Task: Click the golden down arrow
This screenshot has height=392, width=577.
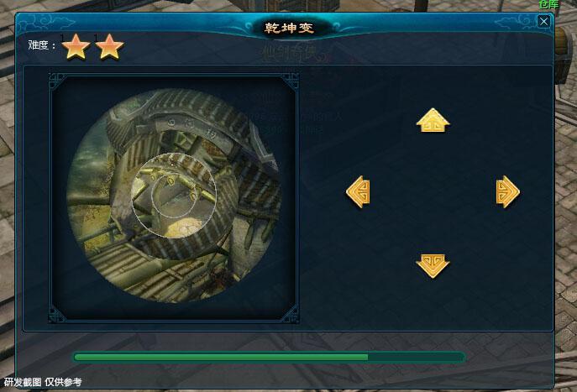Action: [433, 265]
